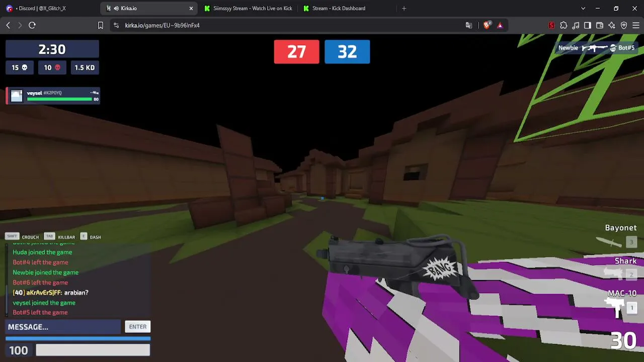This screenshot has width=644, height=362.
Task: Click the 100 readout at bottom left
Action: pos(19,350)
